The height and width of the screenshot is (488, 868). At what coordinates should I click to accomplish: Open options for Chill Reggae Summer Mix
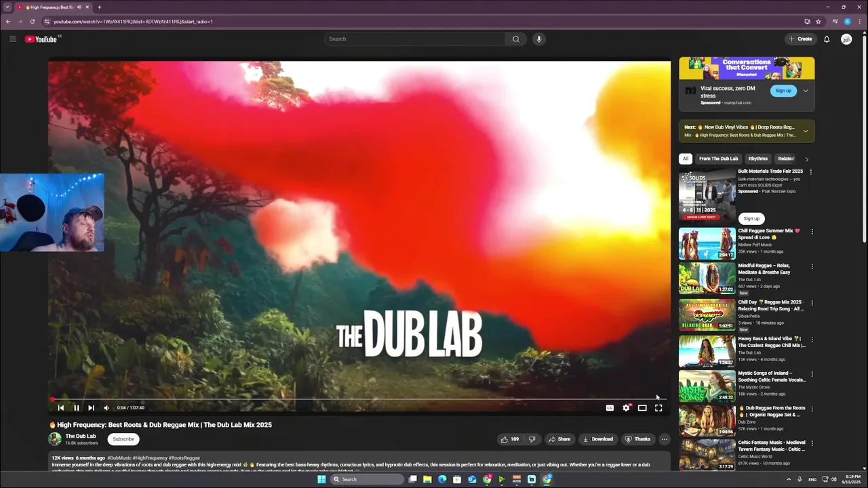pos(812,232)
